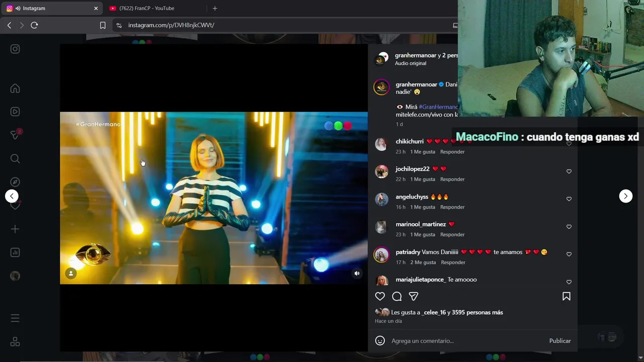The width and height of the screenshot is (644, 362).
Task: Reload the page
Action: coord(34,25)
